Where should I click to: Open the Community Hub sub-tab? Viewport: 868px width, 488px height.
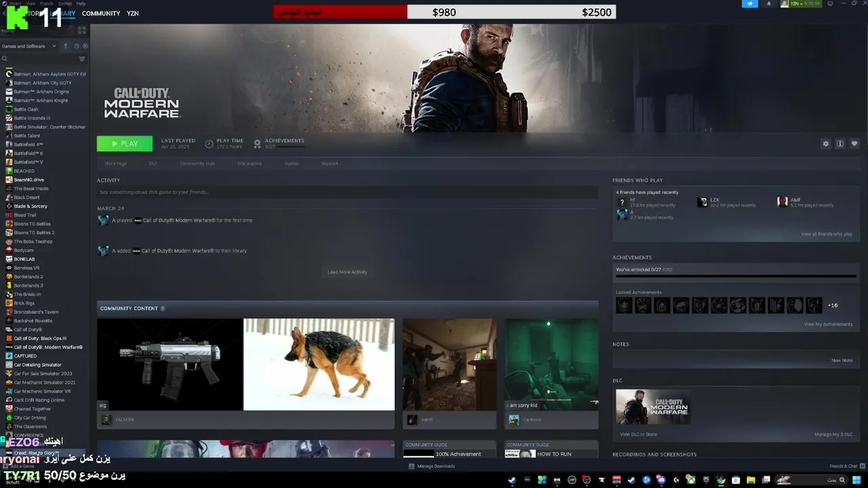tap(197, 163)
